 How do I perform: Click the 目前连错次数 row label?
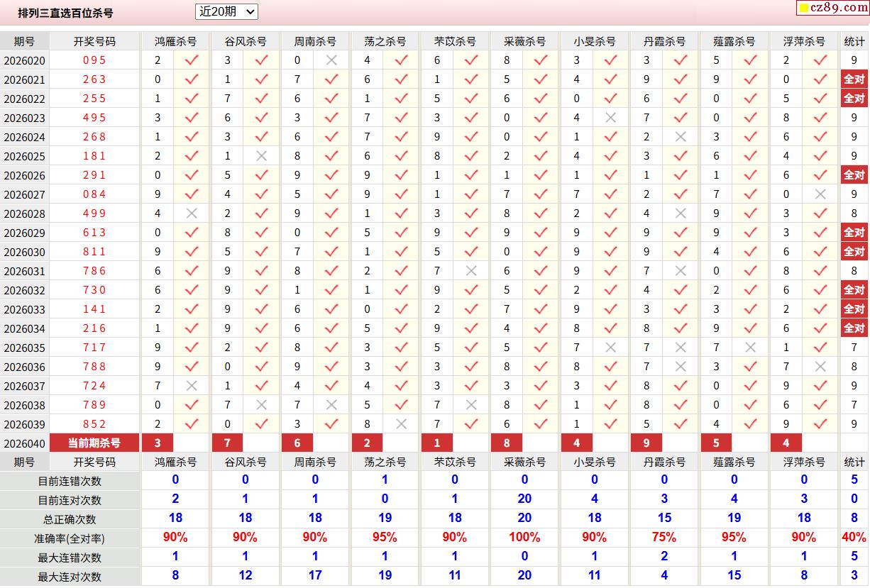(70, 482)
